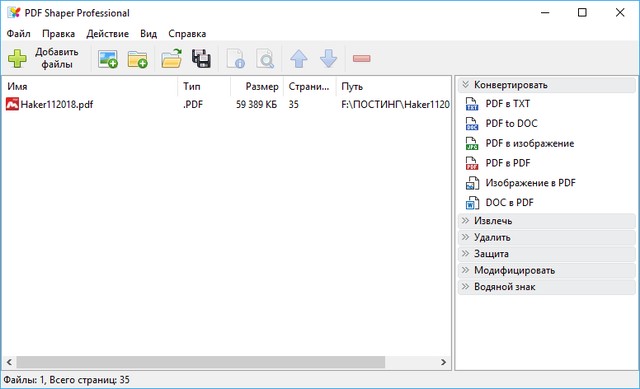Collapse the Конвертировать section
The image size is (640, 389).
coord(547,85)
